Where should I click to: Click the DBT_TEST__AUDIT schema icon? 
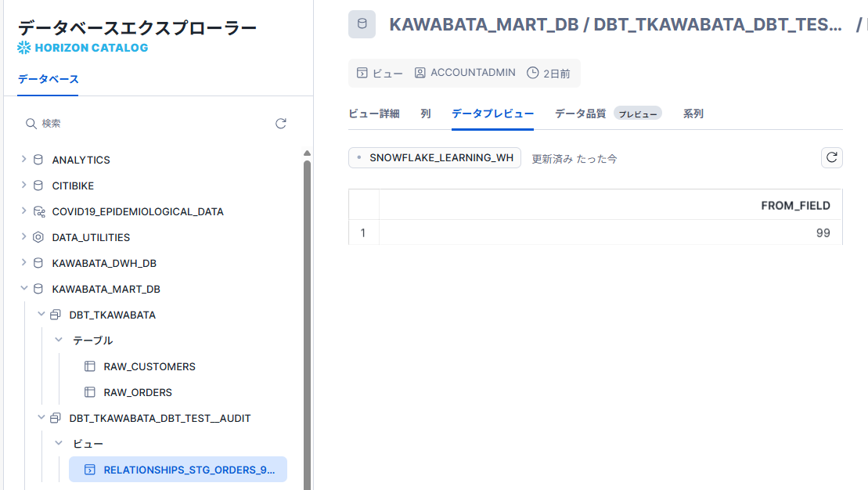pos(56,418)
